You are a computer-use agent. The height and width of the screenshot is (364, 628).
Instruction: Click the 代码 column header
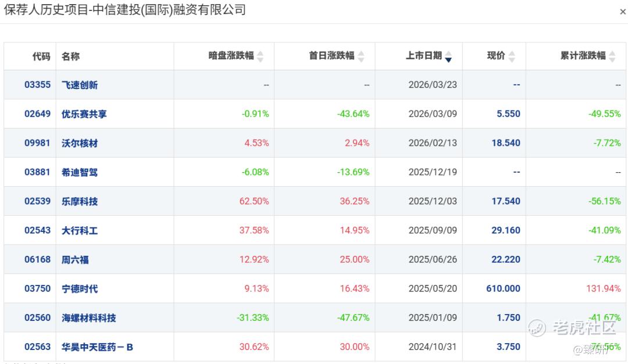[x=41, y=56]
